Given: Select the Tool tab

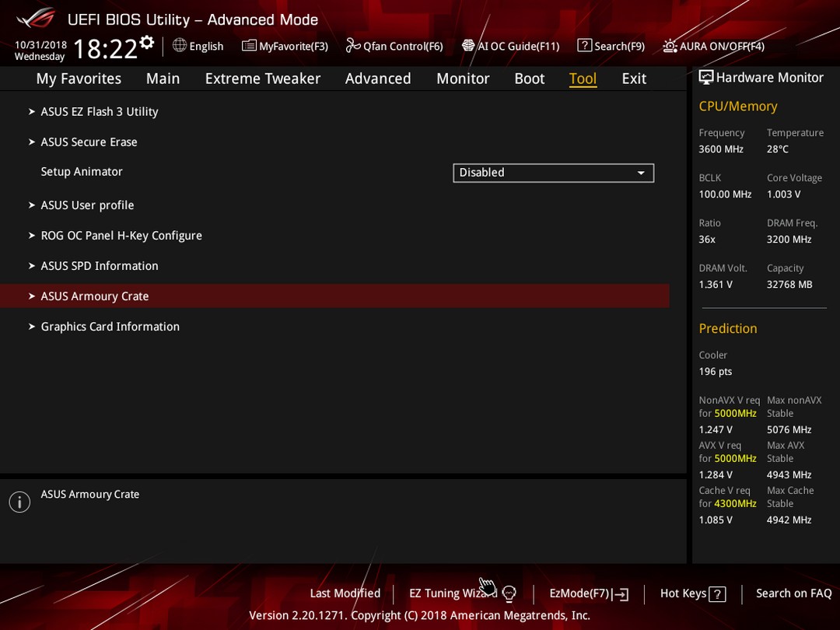Looking at the screenshot, I should click(583, 79).
